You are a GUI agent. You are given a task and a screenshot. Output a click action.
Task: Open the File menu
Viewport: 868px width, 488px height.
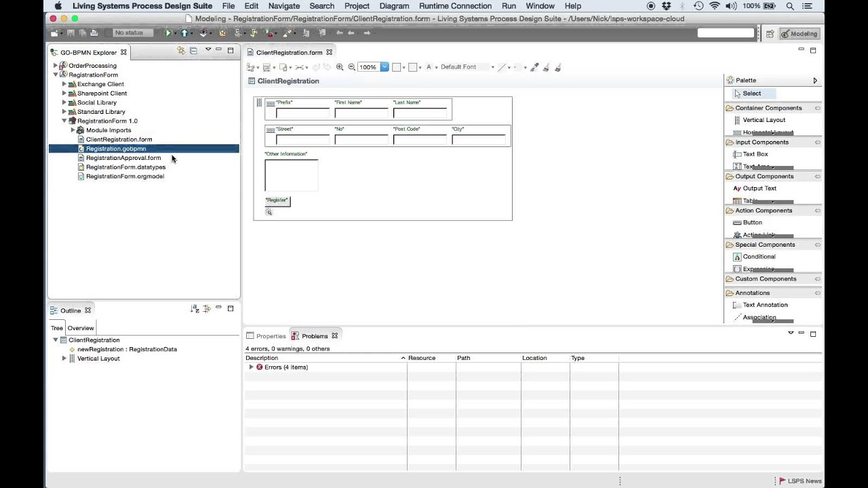[x=229, y=6]
